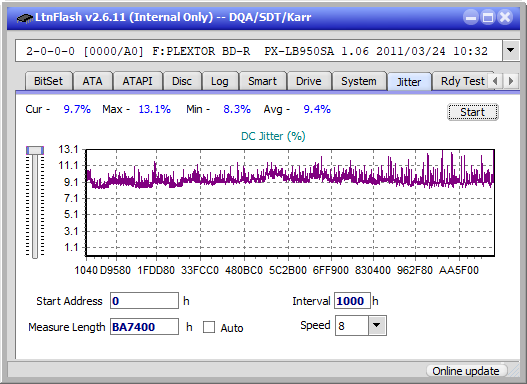Image resolution: width=527 pixels, height=384 pixels.
Task: Open the Speed dropdown arrow
Action: pos(377,325)
